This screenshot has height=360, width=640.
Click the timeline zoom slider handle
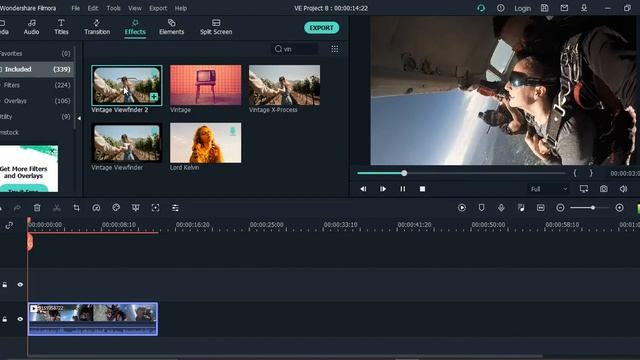pos(593,208)
